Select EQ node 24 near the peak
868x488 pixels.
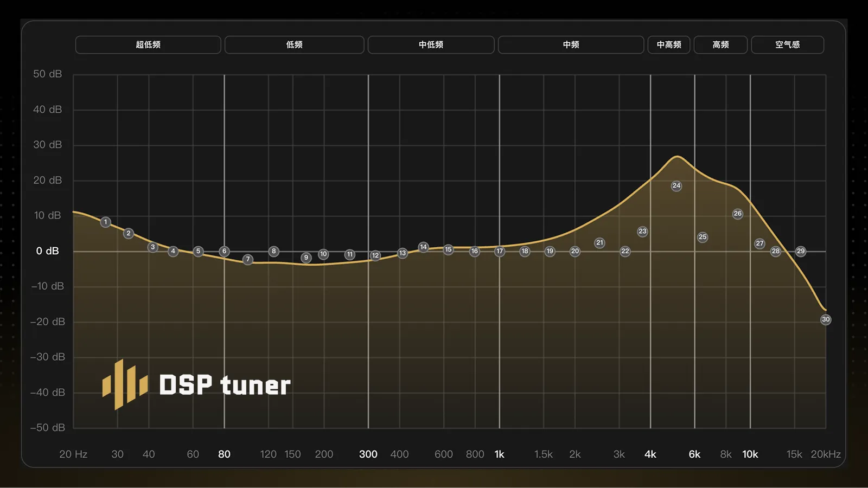676,185
